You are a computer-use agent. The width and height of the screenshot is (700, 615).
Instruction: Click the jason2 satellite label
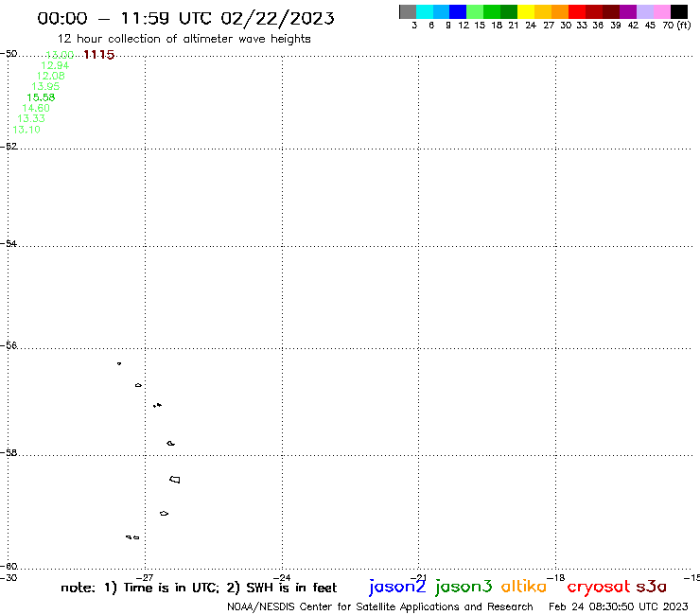397,587
